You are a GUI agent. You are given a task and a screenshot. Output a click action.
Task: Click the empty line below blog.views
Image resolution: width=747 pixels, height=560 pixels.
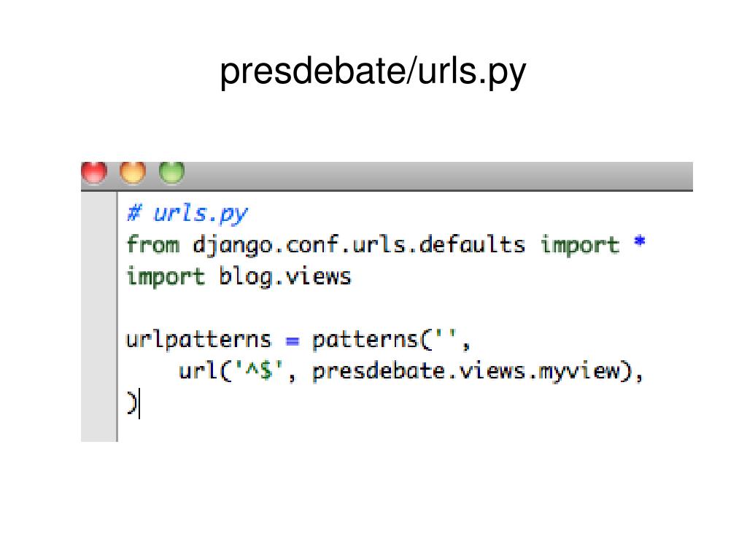405,308
